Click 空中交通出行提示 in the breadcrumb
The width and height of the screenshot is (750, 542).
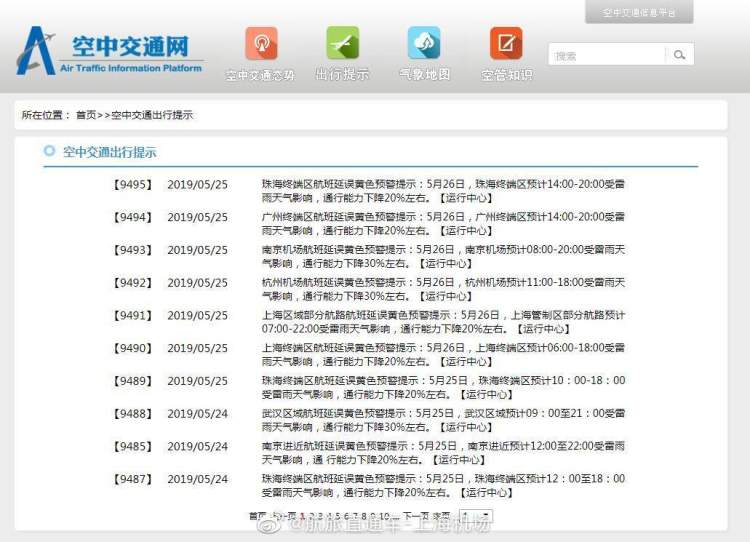152,115
